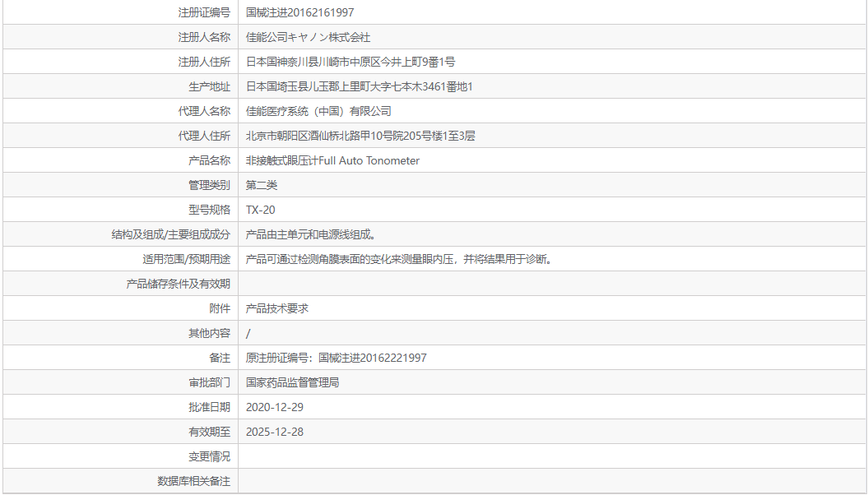Click the 有效期至 label

point(209,432)
